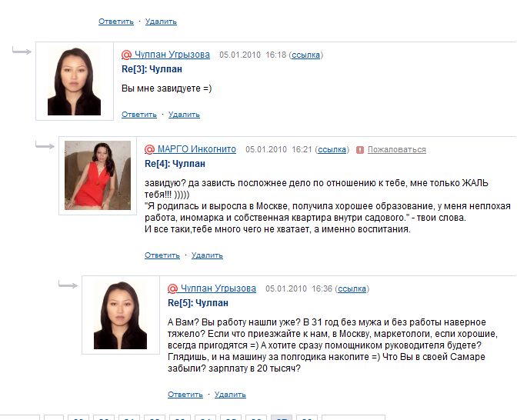Open Чулпан Угрызова's avatar on Re[3] comment
The image size is (527, 420).
coord(75,82)
